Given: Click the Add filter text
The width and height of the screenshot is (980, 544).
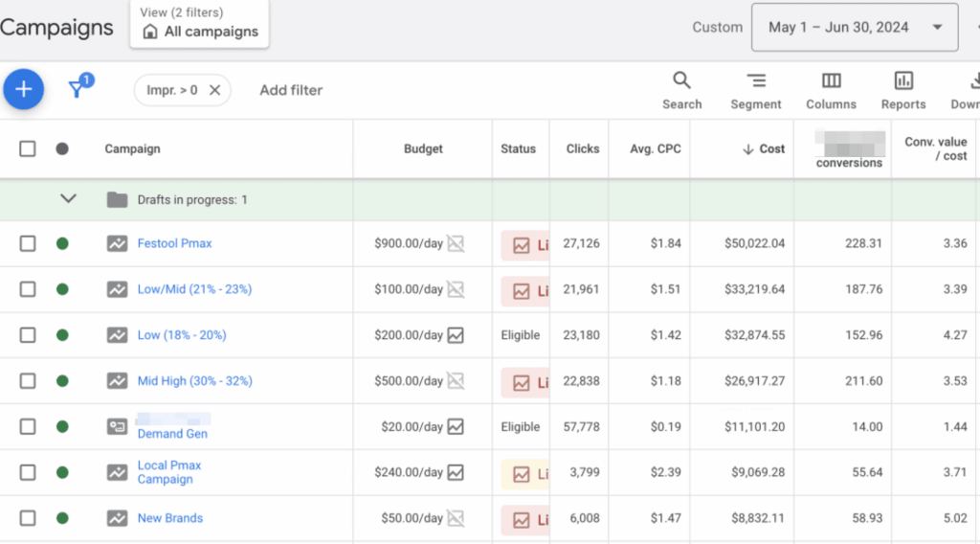Looking at the screenshot, I should click(291, 90).
